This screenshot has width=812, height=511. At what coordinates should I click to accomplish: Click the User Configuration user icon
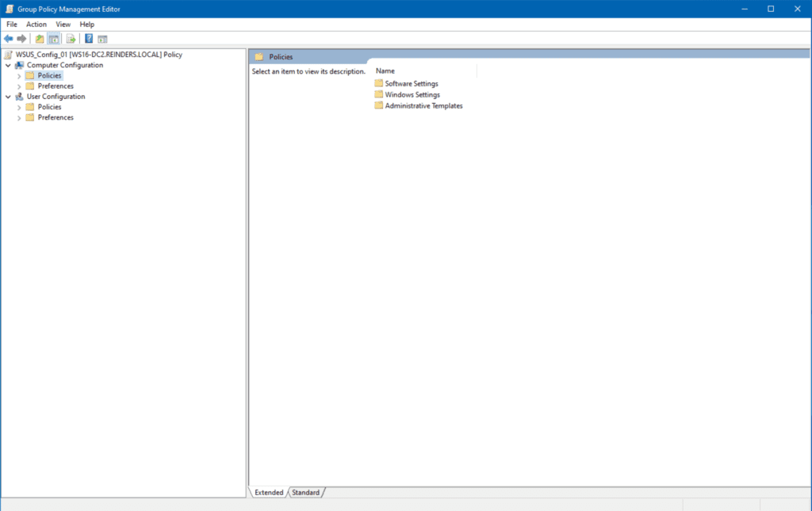click(x=20, y=97)
